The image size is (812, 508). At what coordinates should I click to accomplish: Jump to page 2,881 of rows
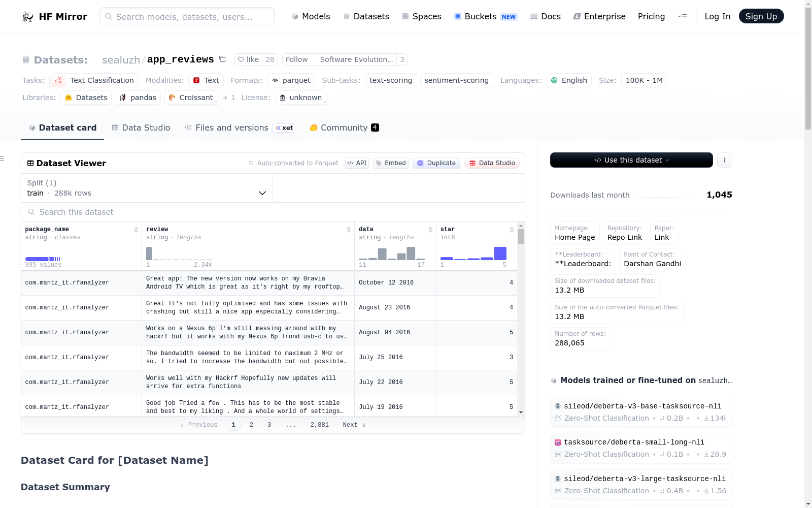click(x=320, y=425)
